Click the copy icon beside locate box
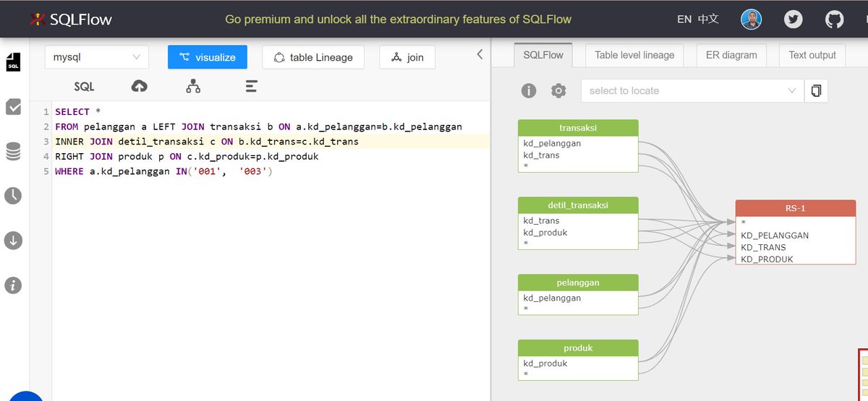 (x=816, y=90)
